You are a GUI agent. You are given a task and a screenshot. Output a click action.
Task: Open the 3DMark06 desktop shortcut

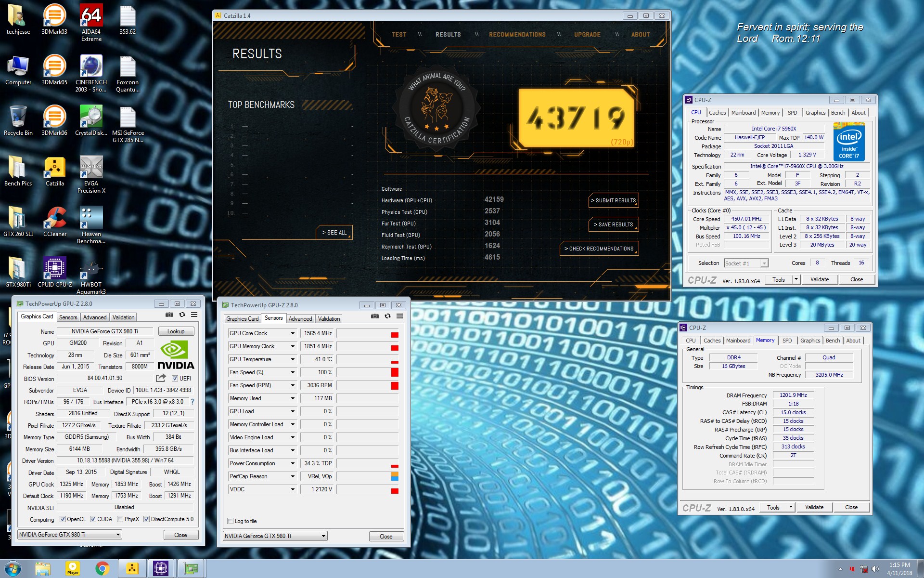54,120
